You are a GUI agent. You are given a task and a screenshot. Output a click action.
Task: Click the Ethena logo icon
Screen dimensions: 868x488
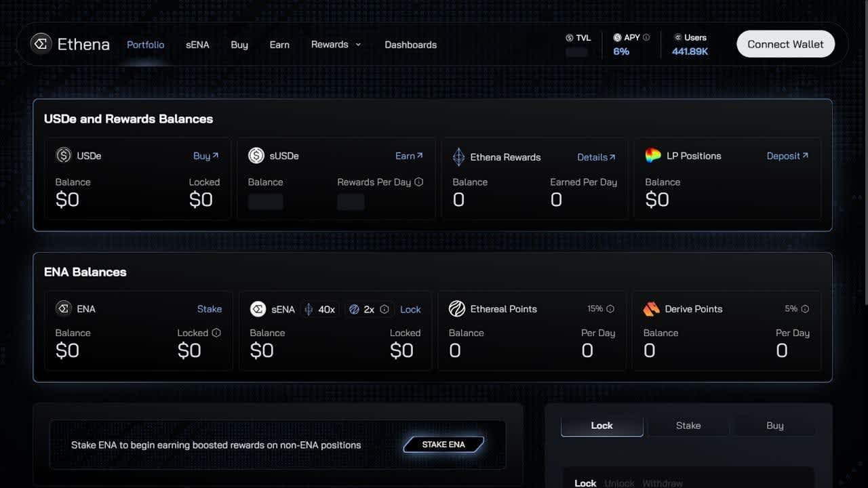coord(41,44)
